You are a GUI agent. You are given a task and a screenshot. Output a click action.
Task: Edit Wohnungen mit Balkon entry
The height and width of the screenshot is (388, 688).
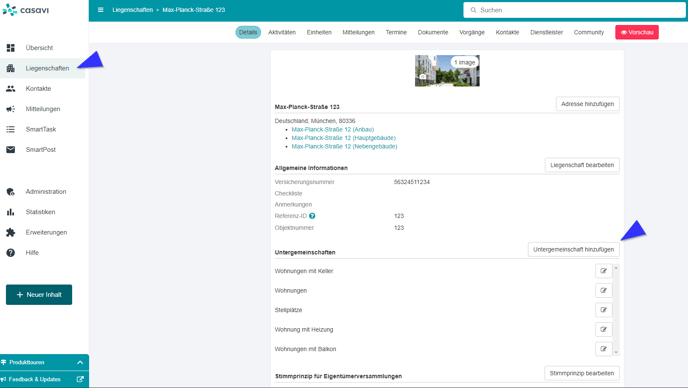[x=604, y=349]
